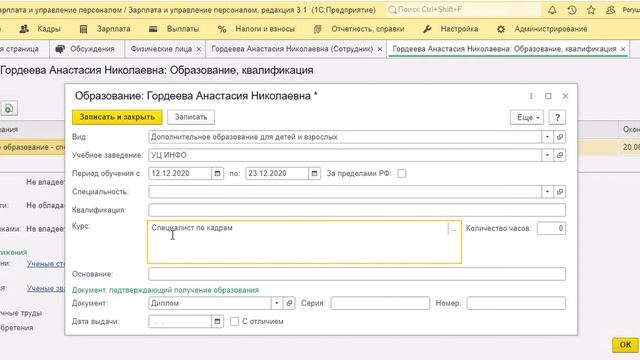Click the Специальность input field
640x360 pixels.
(345, 191)
